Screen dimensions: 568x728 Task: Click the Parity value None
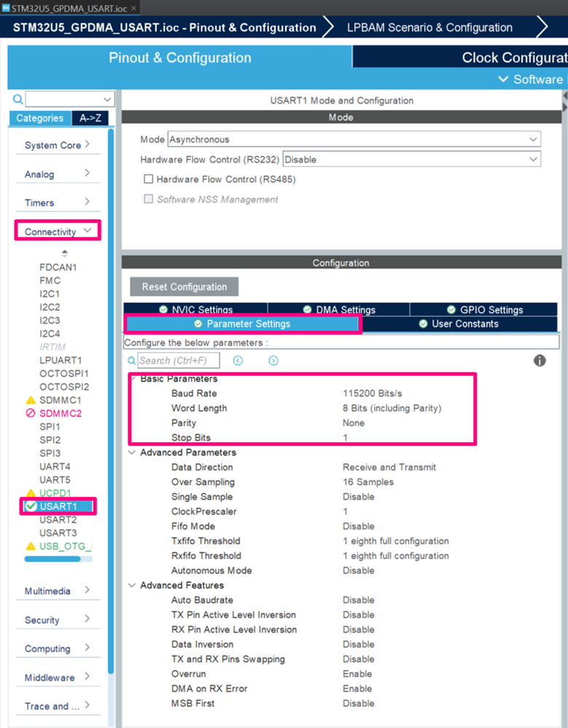354,423
